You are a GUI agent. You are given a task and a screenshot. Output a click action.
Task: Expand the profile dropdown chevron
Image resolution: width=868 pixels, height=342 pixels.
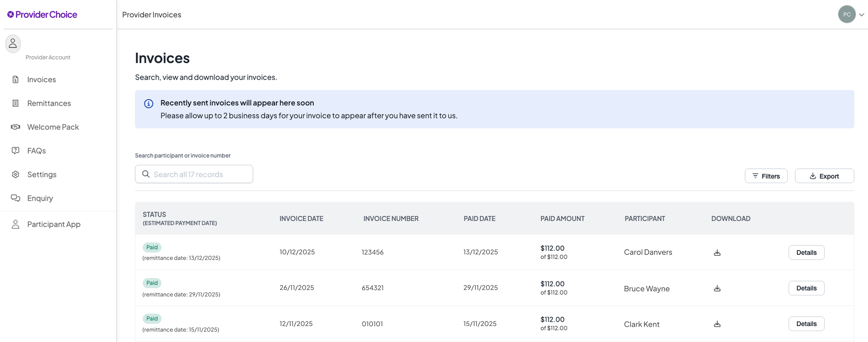pos(861,15)
